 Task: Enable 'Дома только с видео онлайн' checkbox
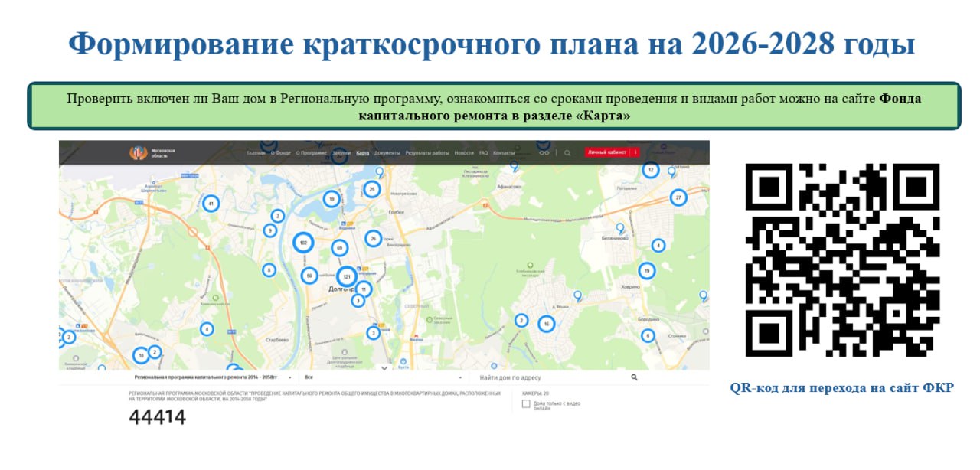click(526, 403)
